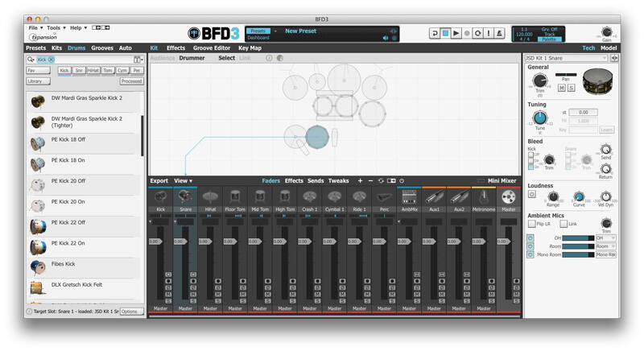This screenshot has height=351, width=644.
Task: Click the info icon beside the Link option
Action: 269,58
